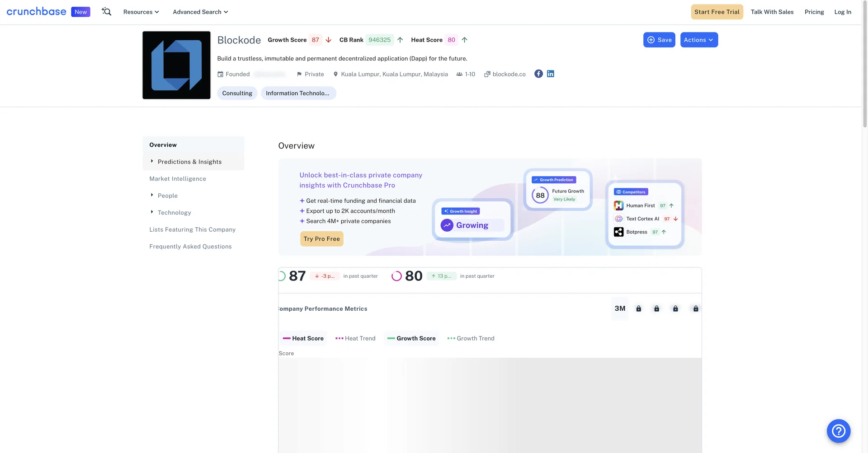Click the Botpress competitor logo

click(618, 232)
